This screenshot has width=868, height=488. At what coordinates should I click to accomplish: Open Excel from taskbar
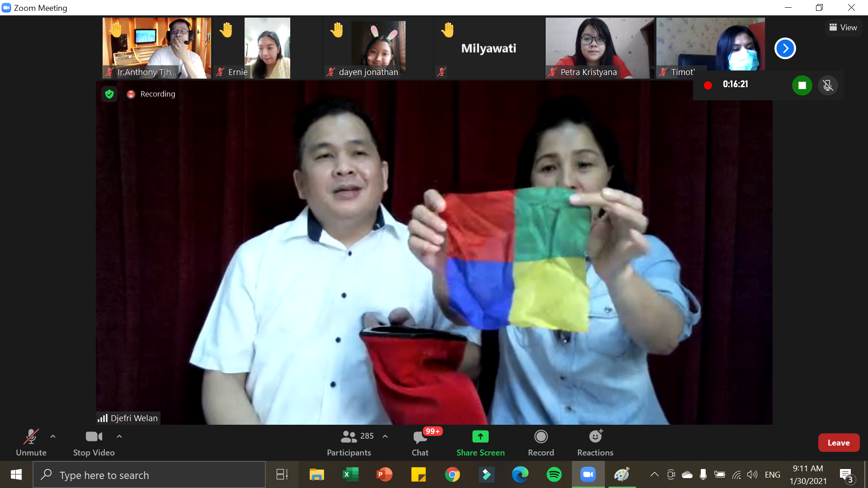(351, 474)
